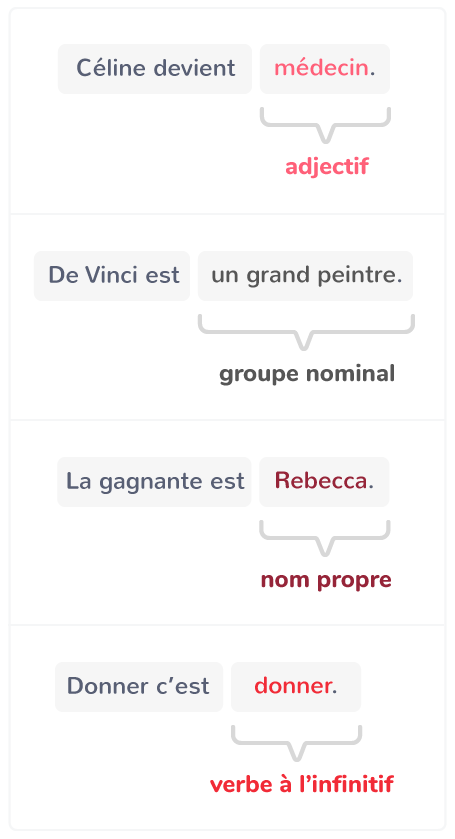455x839 pixels.
Task: Select the 'La gagnante est' box
Action: pyautogui.click(x=154, y=482)
